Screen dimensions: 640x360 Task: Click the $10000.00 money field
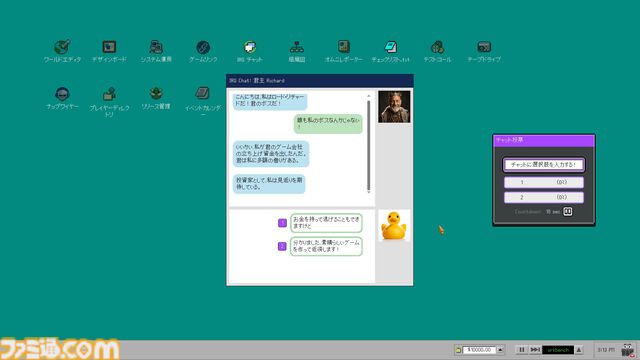(479, 350)
